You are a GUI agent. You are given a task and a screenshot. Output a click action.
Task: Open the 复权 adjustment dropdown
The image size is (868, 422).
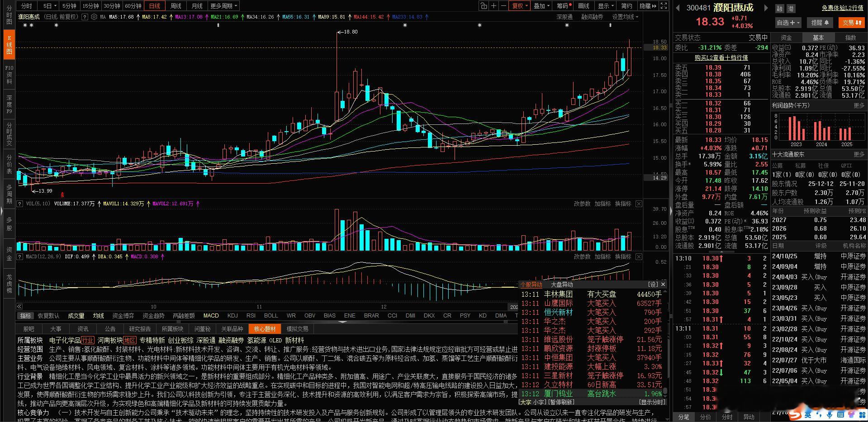click(x=520, y=6)
